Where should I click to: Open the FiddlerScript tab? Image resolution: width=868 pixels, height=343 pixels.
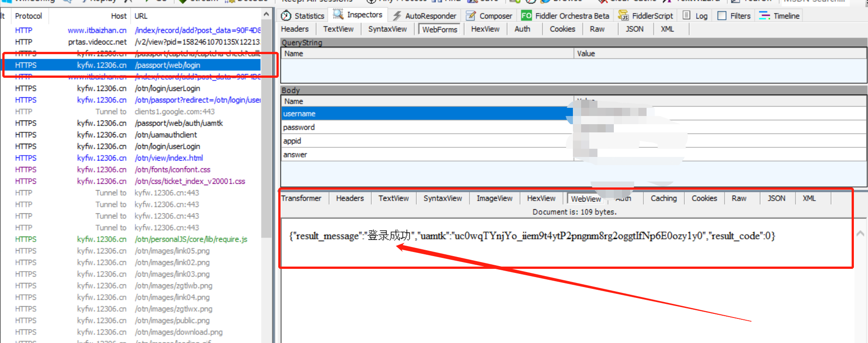pos(646,16)
